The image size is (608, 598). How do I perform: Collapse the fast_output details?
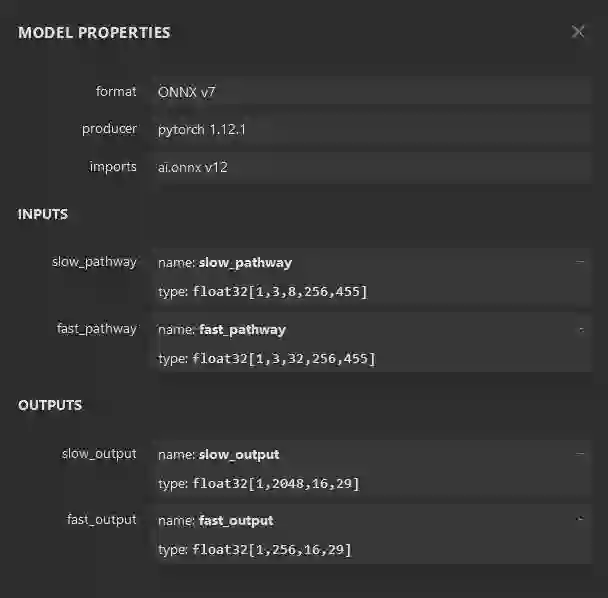[580, 519]
